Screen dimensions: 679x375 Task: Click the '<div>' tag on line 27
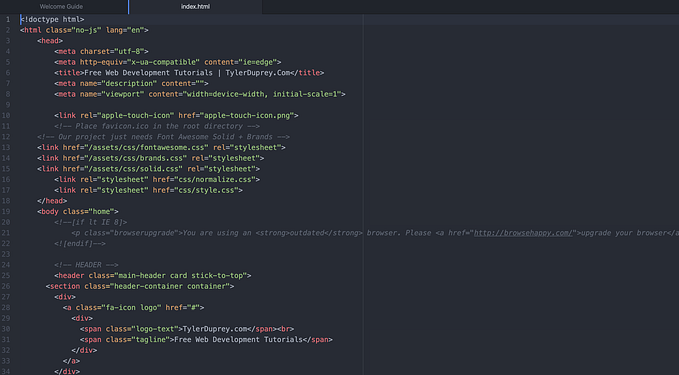(x=65, y=297)
